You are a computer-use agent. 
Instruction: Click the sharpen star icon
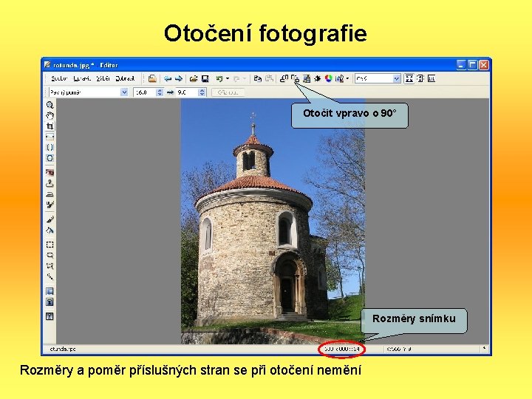coord(318,79)
